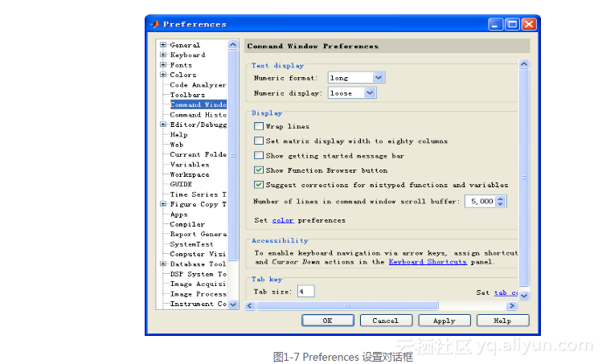This screenshot has height=364, width=602.
Task: Select DSP System Toolbox tree item
Action: point(198,274)
